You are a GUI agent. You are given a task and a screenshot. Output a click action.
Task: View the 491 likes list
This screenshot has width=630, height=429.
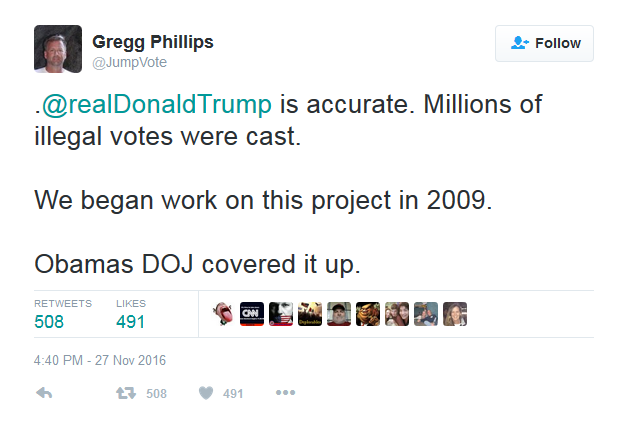tap(130, 321)
